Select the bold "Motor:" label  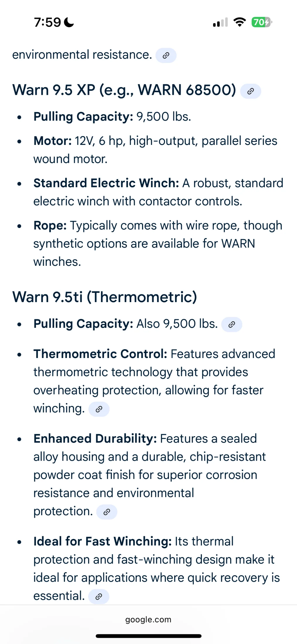pyautogui.click(x=53, y=141)
